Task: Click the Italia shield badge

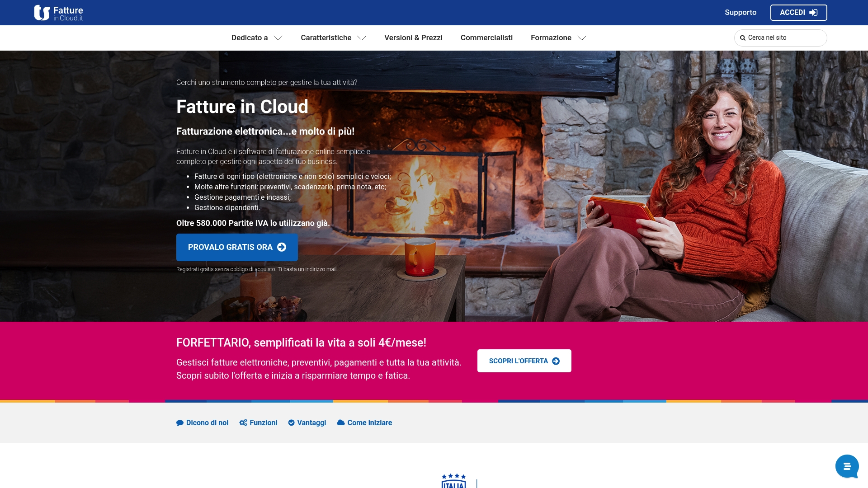Action: 453,482
